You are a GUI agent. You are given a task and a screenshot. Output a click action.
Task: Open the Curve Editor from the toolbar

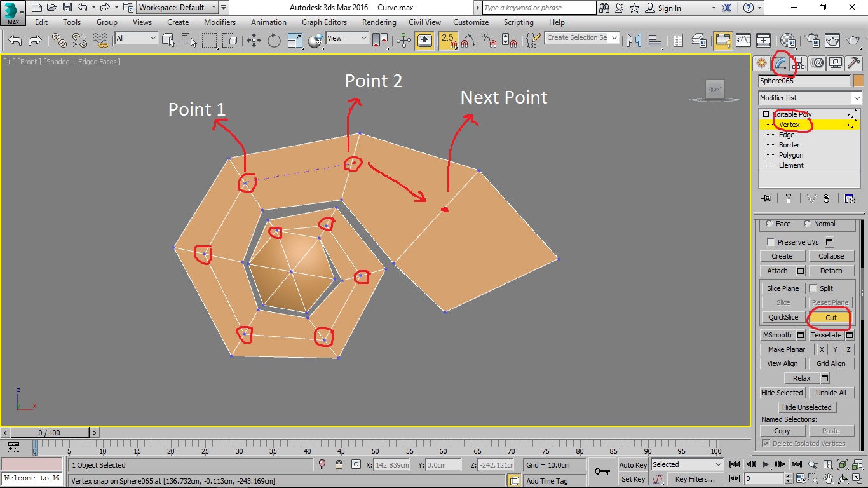[x=743, y=39]
